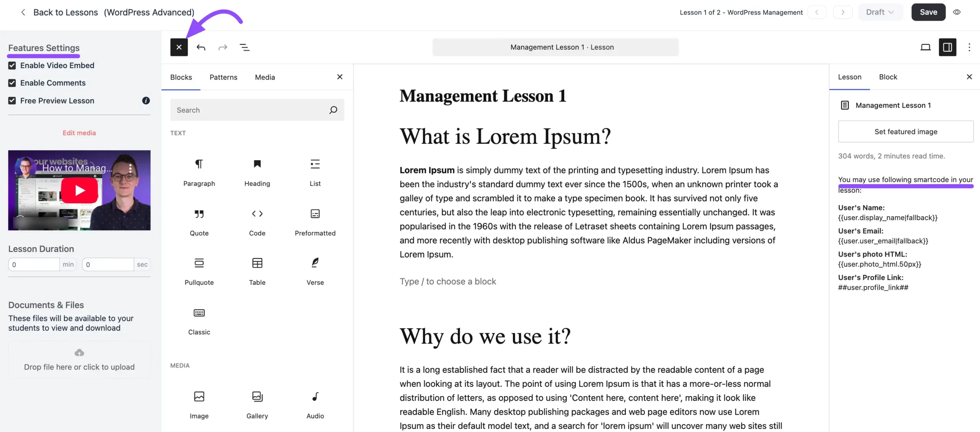Insert an Audio block
Viewport: 980px width, 432px height.
(x=315, y=405)
